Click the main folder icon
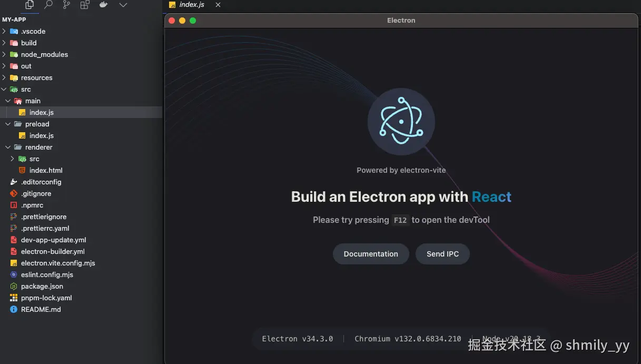This screenshot has width=641, height=364. click(18, 101)
